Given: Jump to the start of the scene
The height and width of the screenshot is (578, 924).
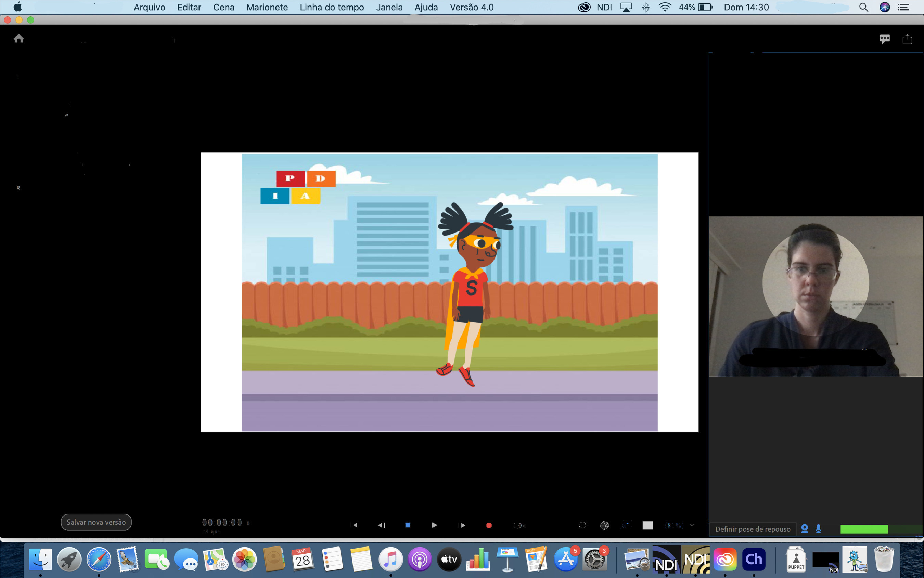Looking at the screenshot, I should 354,525.
